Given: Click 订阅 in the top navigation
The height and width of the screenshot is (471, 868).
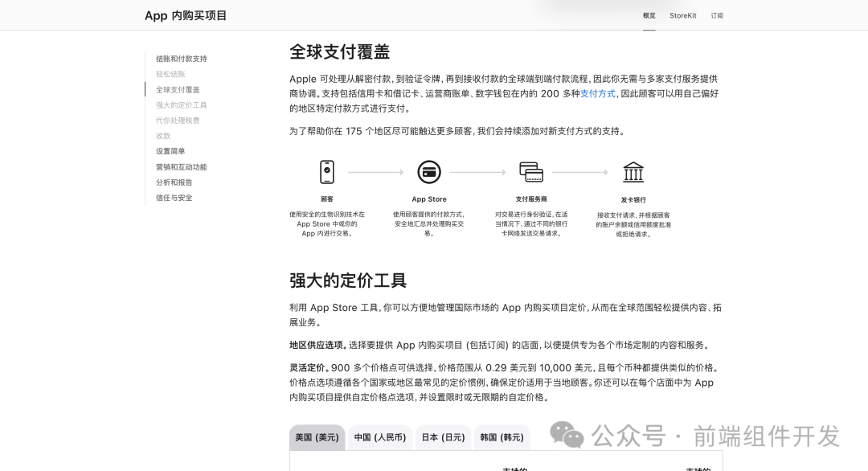Looking at the screenshot, I should 717,15.
